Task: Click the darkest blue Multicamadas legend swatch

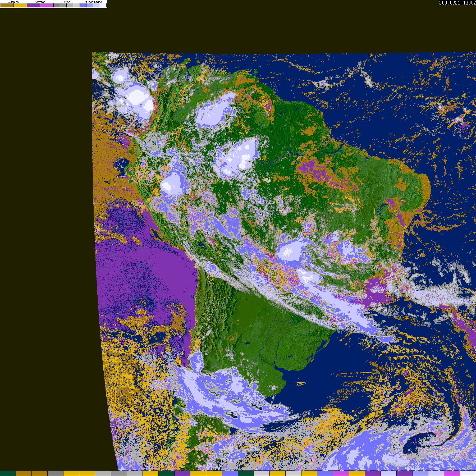Action: 83,5
